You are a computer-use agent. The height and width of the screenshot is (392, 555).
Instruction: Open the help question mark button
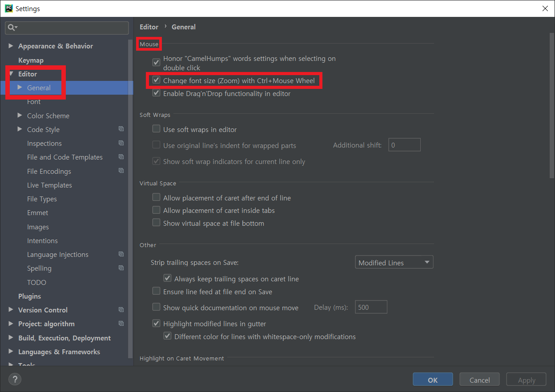pos(15,379)
